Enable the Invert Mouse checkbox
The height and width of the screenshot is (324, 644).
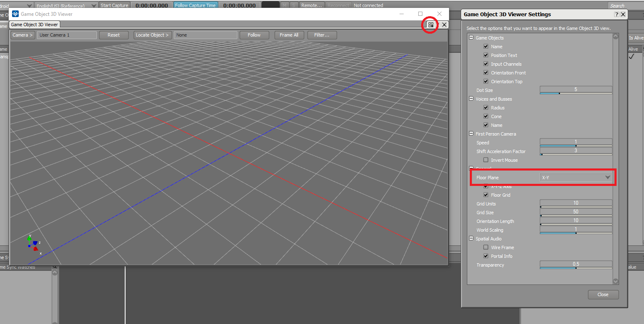tap(486, 160)
